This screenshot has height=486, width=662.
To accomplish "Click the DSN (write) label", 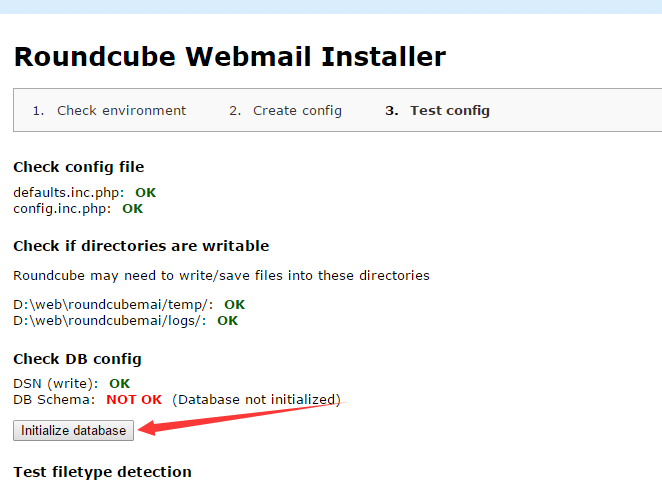I will click(56, 383).
